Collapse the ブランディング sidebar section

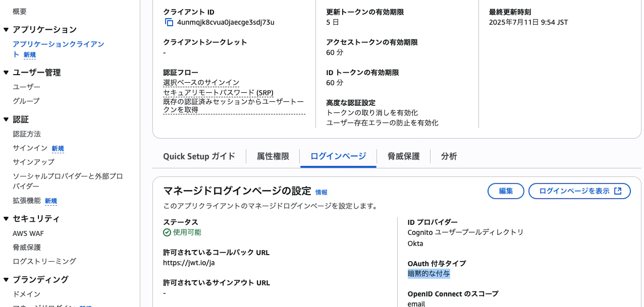click(6, 279)
